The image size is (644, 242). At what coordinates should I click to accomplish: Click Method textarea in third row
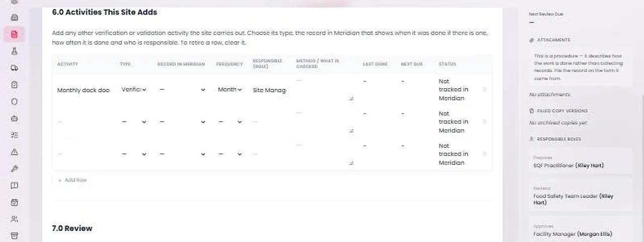tap(325, 154)
